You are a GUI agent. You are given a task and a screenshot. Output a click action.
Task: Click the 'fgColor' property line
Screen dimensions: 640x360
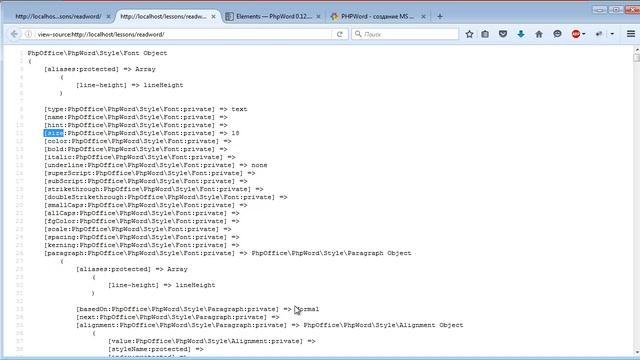click(x=142, y=221)
